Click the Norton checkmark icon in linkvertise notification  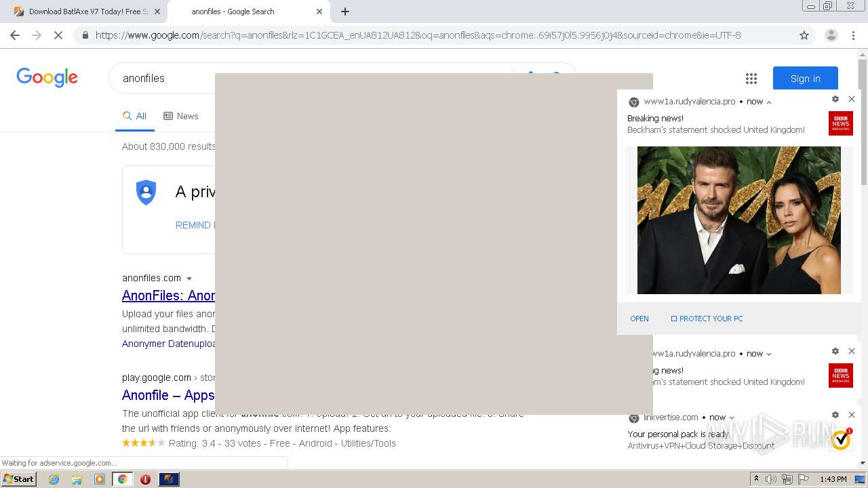pyautogui.click(x=841, y=439)
